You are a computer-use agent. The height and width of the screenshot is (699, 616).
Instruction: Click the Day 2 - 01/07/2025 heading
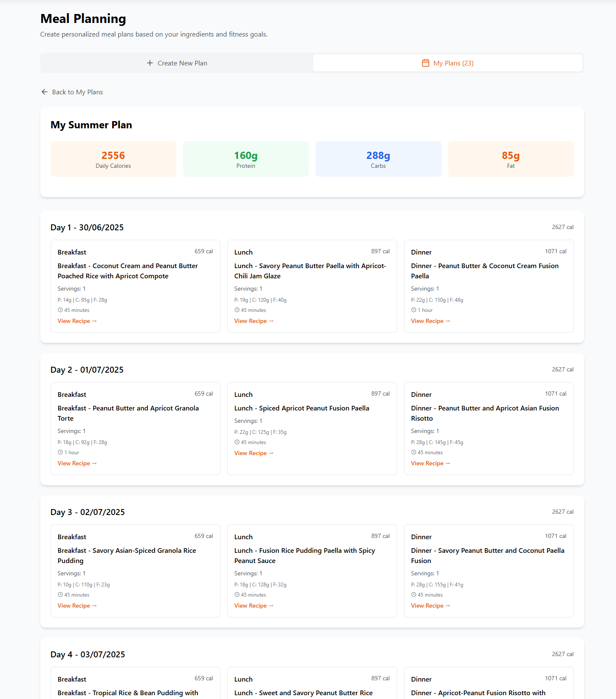click(x=87, y=370)
